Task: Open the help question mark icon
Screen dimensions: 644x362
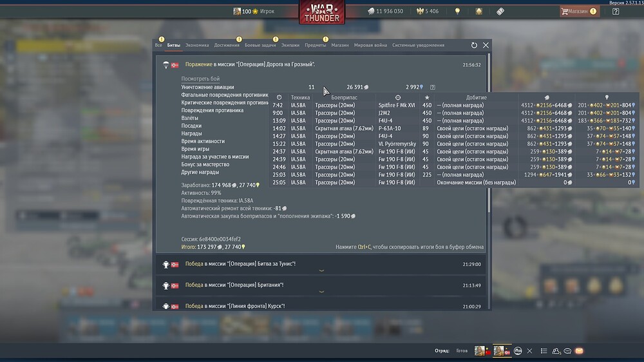Action: click(x=616, y=12)
